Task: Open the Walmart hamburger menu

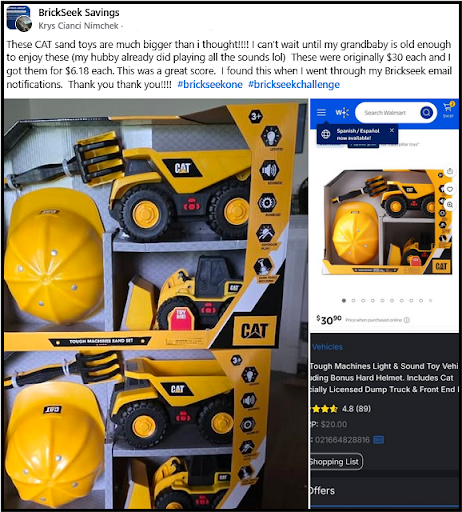Action: (321, 112)
